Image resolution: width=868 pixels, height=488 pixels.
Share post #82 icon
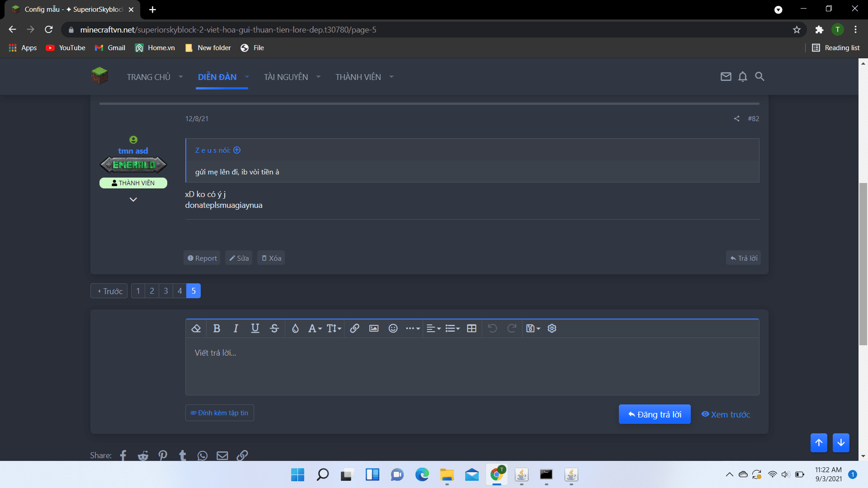(x=736, y=118)
